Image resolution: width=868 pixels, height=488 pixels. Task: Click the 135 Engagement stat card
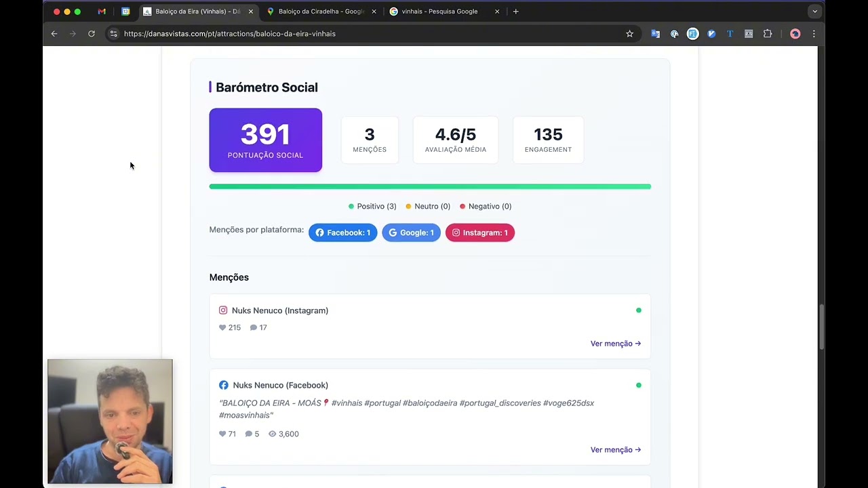click(x=548, y=140)
